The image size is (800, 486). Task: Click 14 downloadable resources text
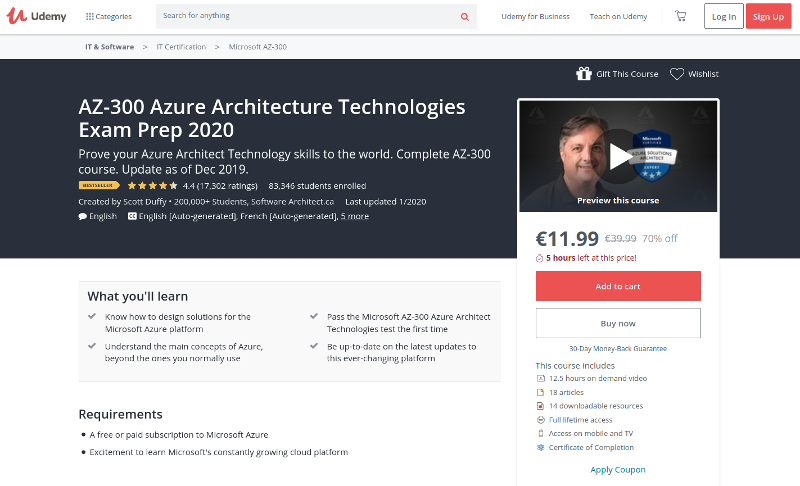click(x=596, y=406)
